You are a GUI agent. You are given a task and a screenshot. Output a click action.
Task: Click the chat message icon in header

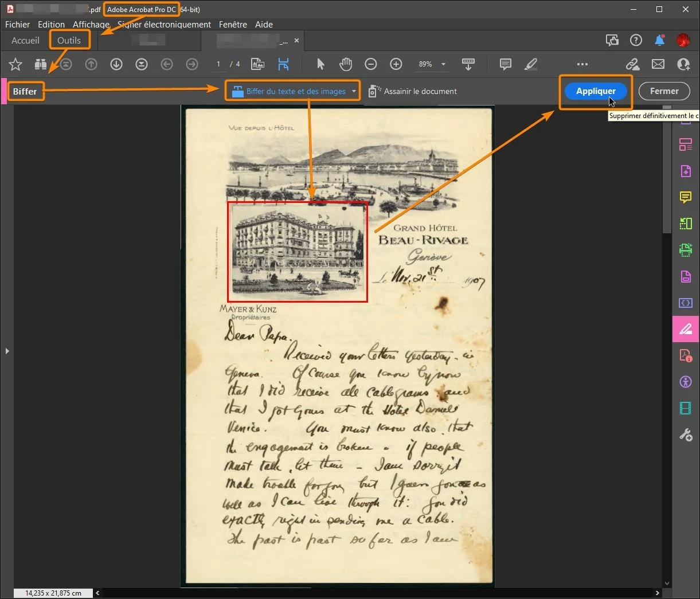click(612, 40)
